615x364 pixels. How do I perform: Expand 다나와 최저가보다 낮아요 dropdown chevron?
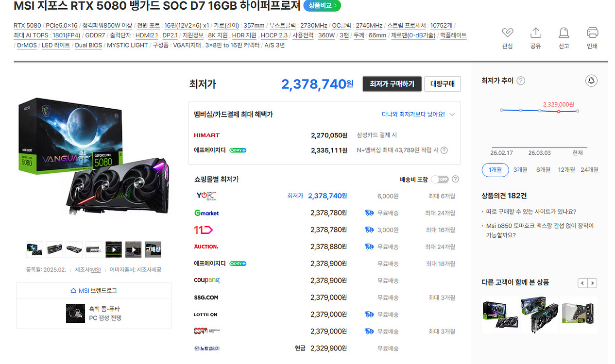point(452,115)
